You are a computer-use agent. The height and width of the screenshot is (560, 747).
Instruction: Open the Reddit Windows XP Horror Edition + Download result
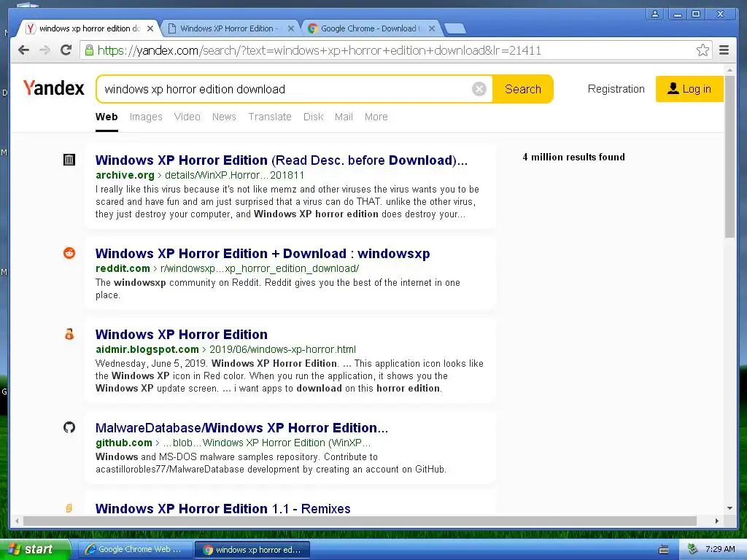[x=263, y=253]
